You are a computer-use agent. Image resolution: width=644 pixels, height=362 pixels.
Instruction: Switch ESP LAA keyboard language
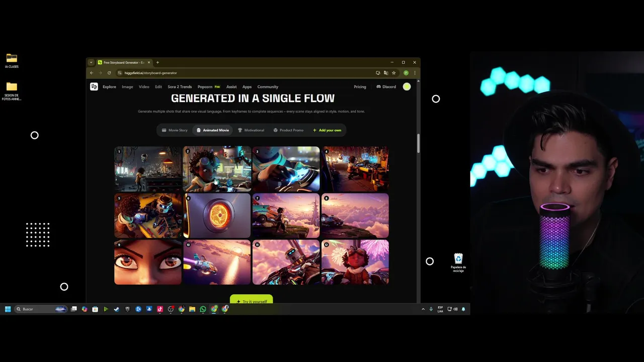click(440, 309)
